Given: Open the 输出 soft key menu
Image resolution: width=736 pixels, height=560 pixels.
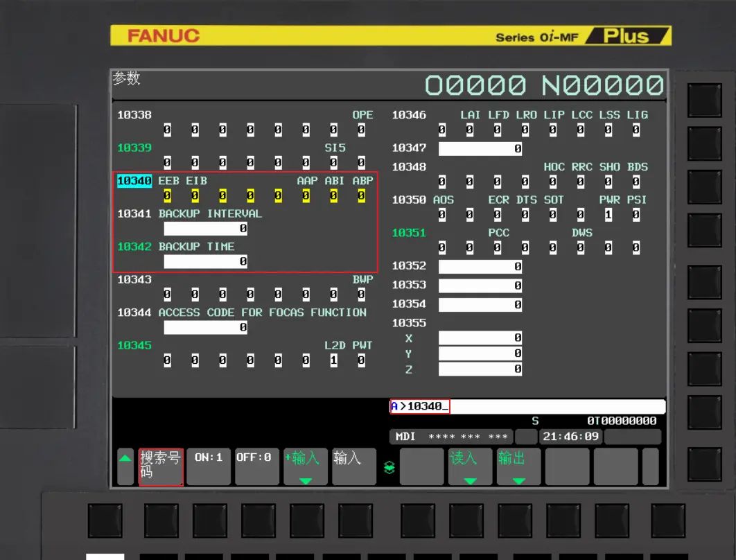Looking at the screenshot, I should 518,466.
